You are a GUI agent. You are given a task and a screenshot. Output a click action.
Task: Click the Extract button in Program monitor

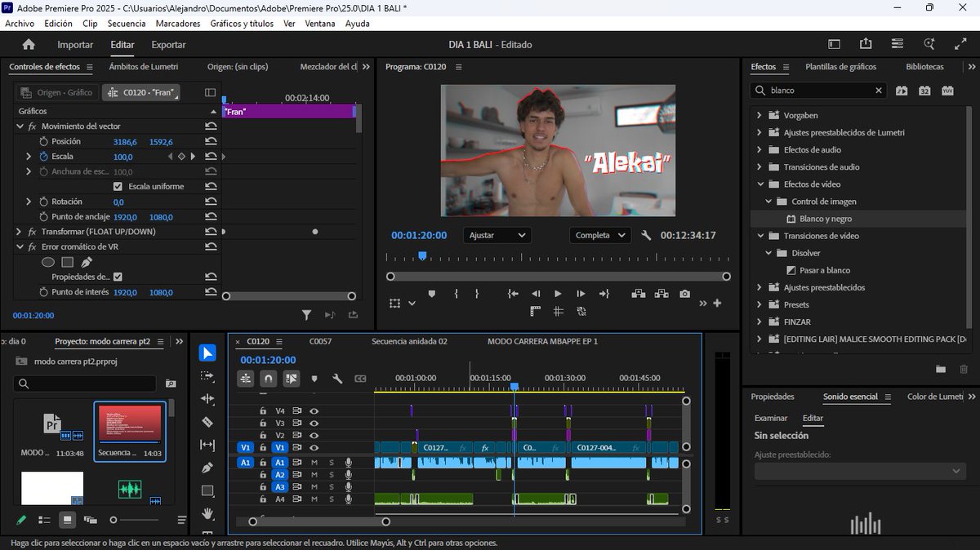coord(661,294)
